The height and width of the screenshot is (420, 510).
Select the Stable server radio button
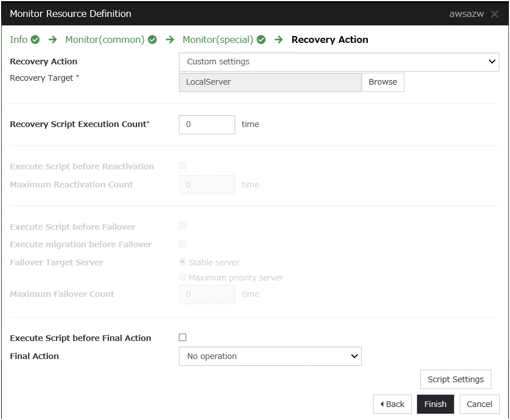coord(182,262)
